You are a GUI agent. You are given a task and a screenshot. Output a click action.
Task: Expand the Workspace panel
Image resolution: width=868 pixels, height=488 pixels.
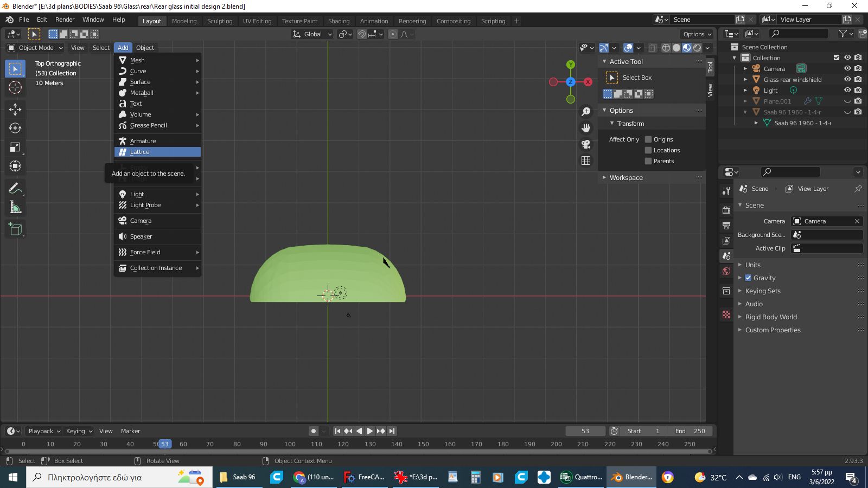(626, 178)
